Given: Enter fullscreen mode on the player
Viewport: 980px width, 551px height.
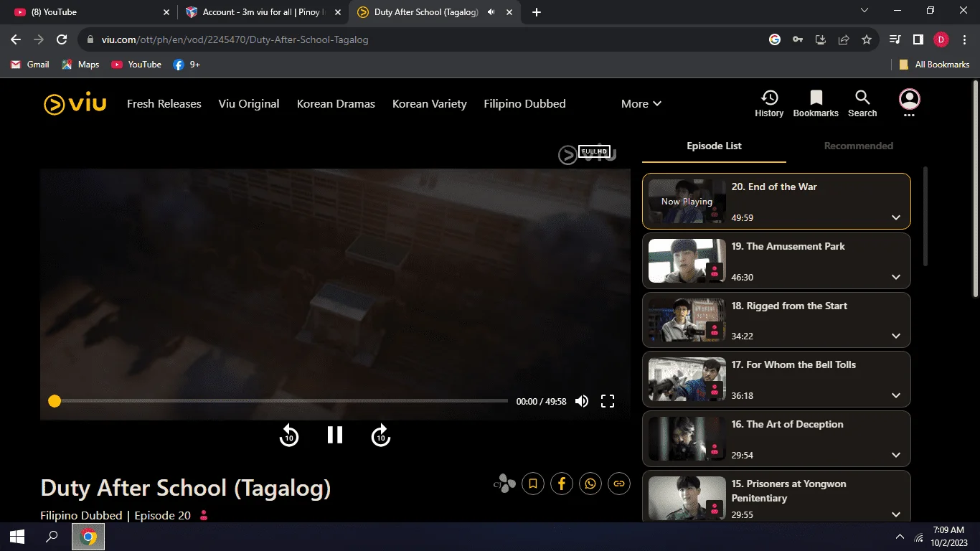Looking at the screenshot, I should tap(608, 401).
